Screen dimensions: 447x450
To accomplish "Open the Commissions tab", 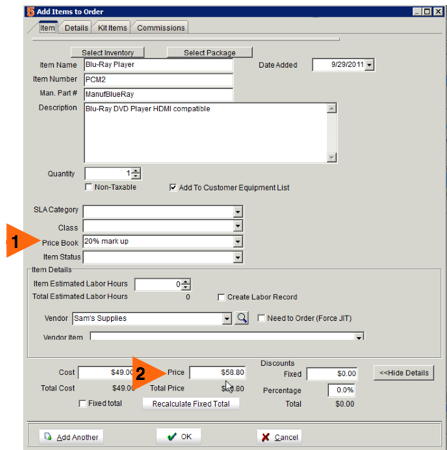I will (x=161, y=28).
